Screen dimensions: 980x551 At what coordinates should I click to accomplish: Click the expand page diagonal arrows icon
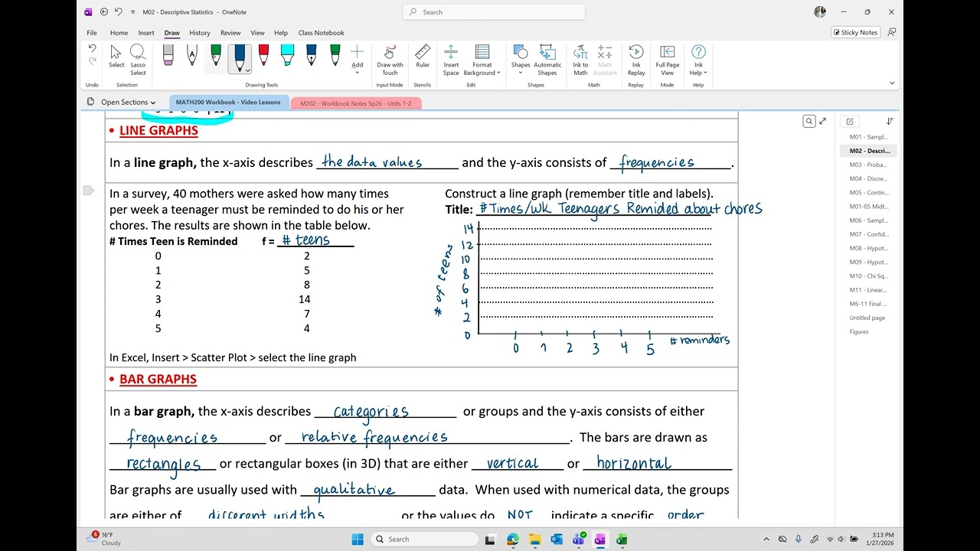(823, 121)
